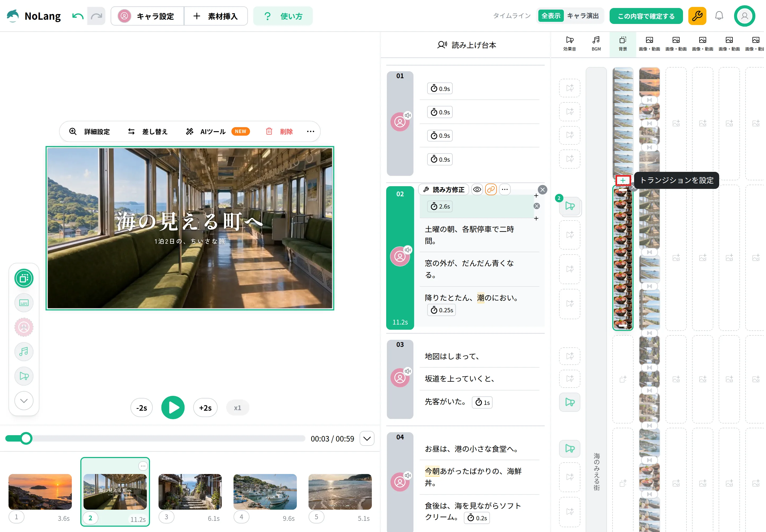
Task: Select the sound effect tool in left sidebar
Action: [24, 376]
